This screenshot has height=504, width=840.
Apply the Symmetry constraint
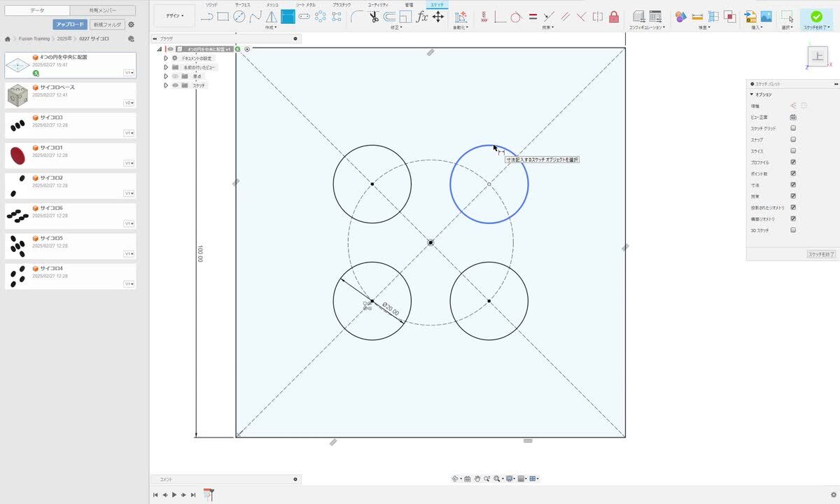coord(597,17)
